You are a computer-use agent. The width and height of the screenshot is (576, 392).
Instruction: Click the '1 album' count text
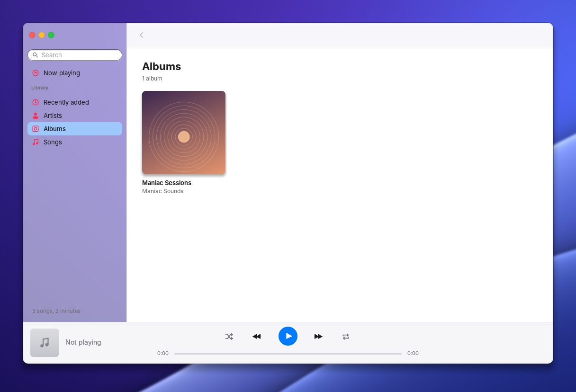coord(152,79)
